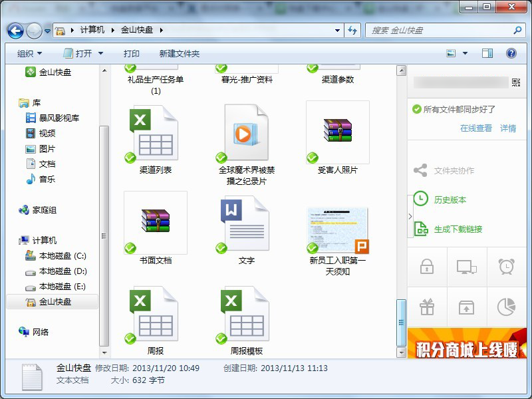Select 文档 library in the navigation pane
The height and width of the screenshot is (399, 532).
click(41, 164)
